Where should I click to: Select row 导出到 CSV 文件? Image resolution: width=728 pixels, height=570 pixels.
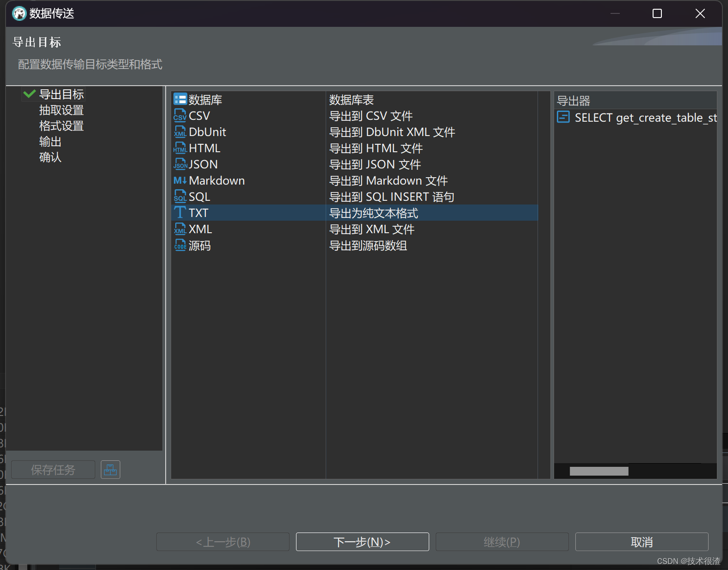(x=371, y=116)
